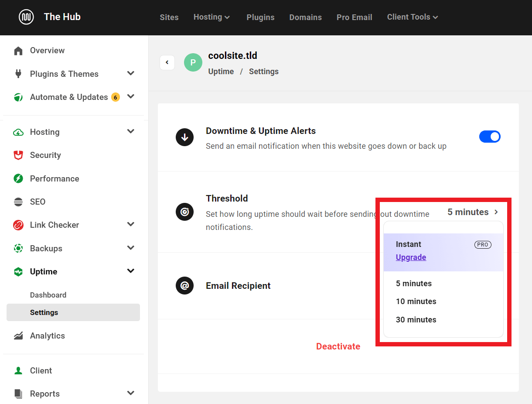
Task: Click the Settings breadcrumb text
Action: click(x=264, y=72)
